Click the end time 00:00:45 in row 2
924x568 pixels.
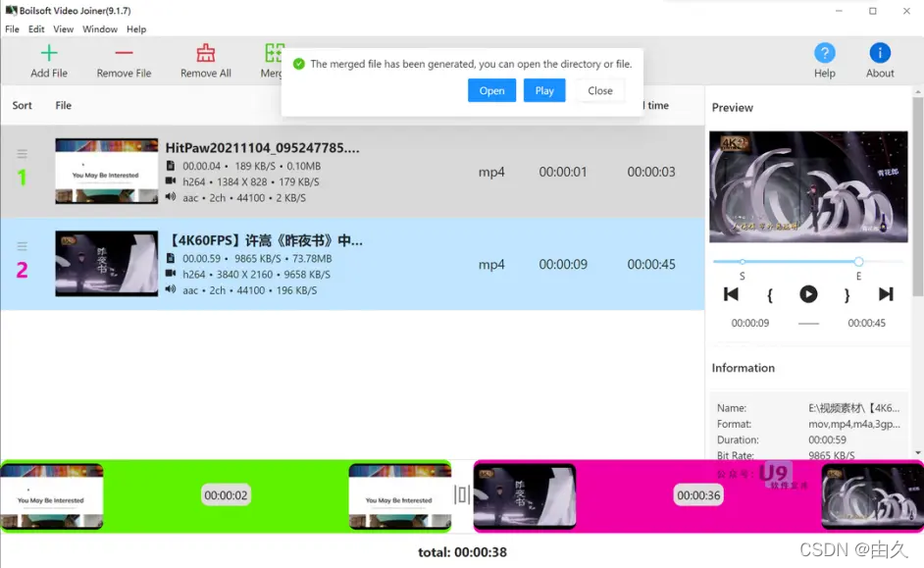pyautogui.click(x=651, y=264)
